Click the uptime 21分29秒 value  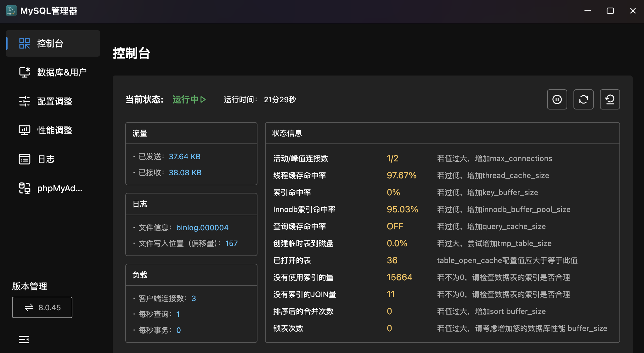click(280, 99)
